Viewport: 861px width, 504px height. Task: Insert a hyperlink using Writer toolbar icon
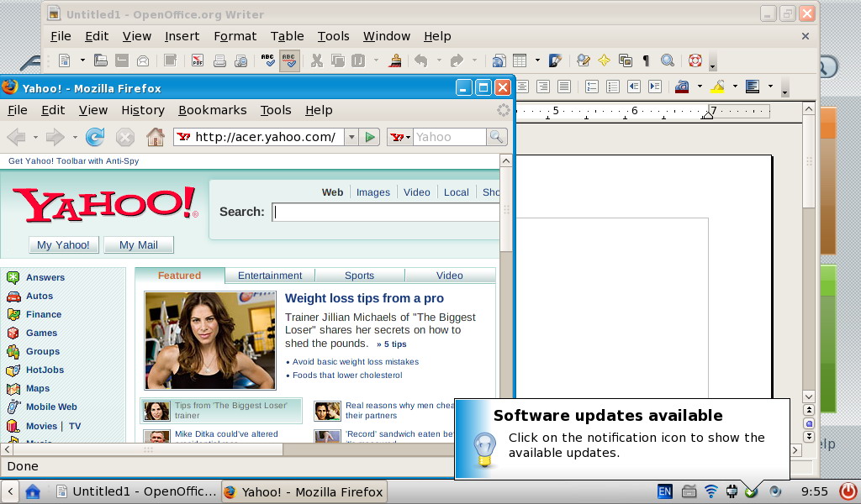coord(499,60)
